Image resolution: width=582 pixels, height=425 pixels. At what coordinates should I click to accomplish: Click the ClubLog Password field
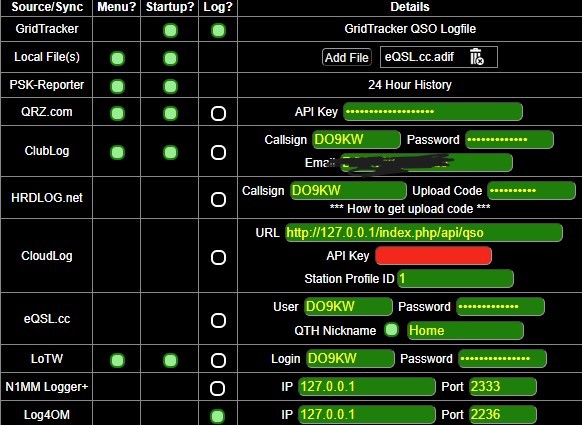pyautogui.click(x=509, y=140)
